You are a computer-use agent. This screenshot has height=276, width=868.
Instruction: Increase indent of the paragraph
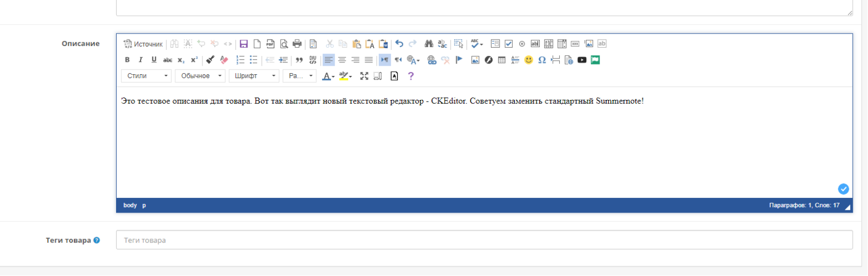pyautogui.click(x=283, y=60)
